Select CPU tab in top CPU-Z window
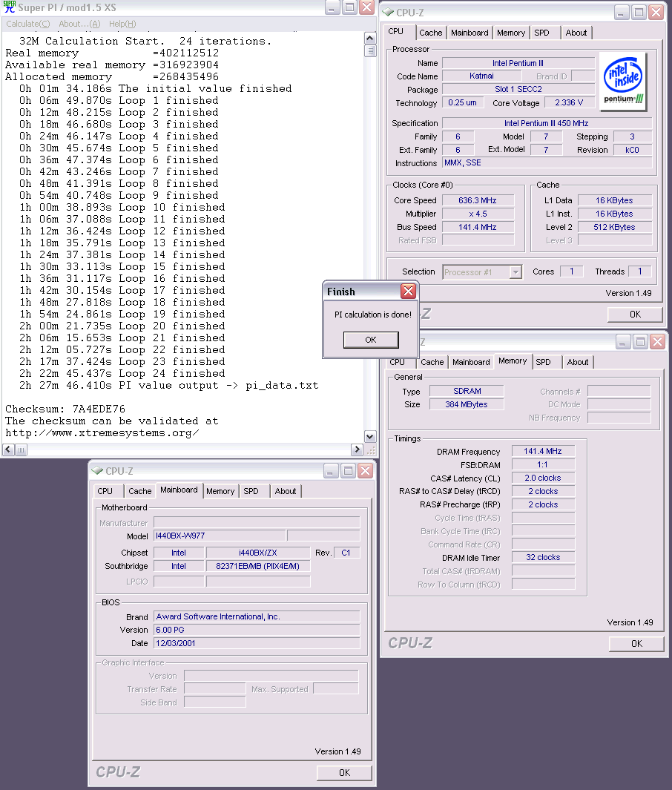 [x=396, y=32]
